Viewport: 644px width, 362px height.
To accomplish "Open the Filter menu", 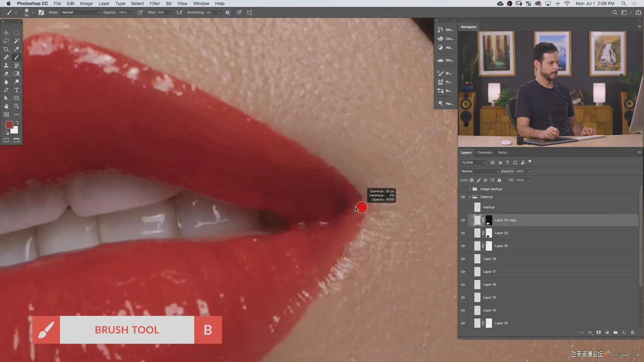I will (x=155, y=3).
